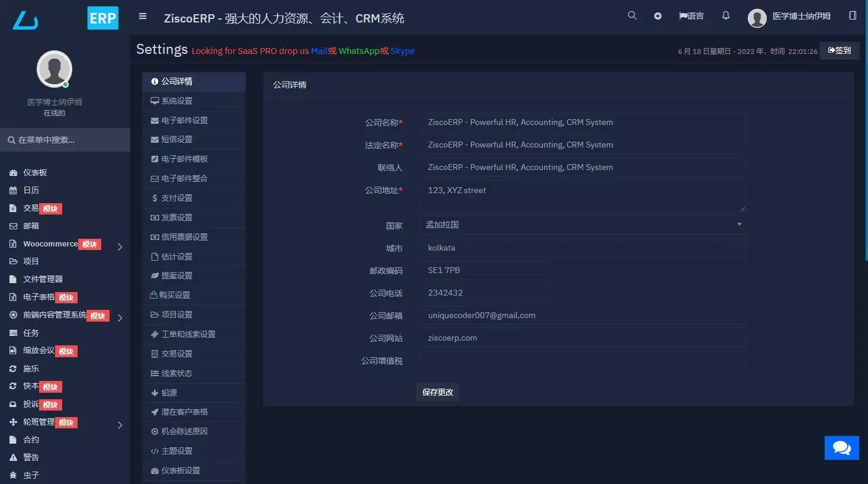Open the 语言 language menu
This screenshot has height=484, width=868.
pyautogui.click(x=692, y=16)
